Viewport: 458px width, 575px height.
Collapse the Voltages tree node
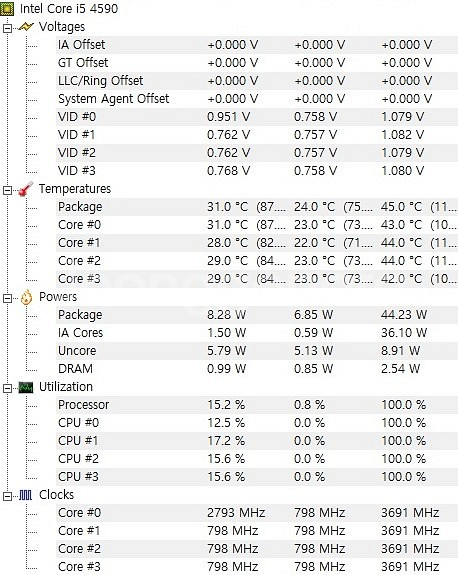(x=7, y=28)
